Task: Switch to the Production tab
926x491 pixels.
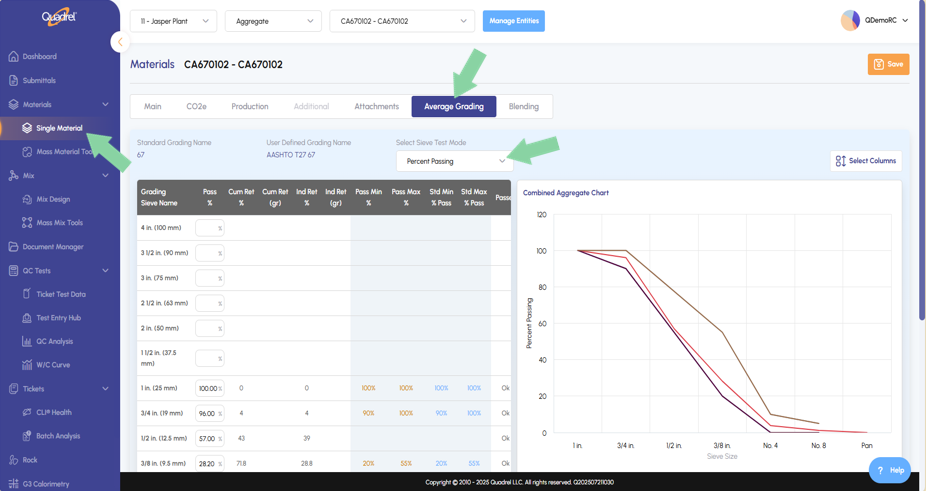Action: [250, 106]
